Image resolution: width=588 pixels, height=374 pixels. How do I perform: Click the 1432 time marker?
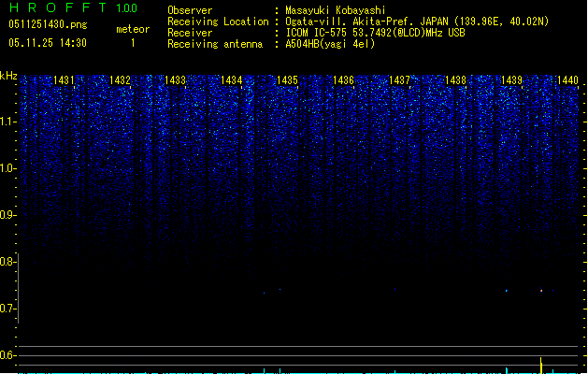120,80
